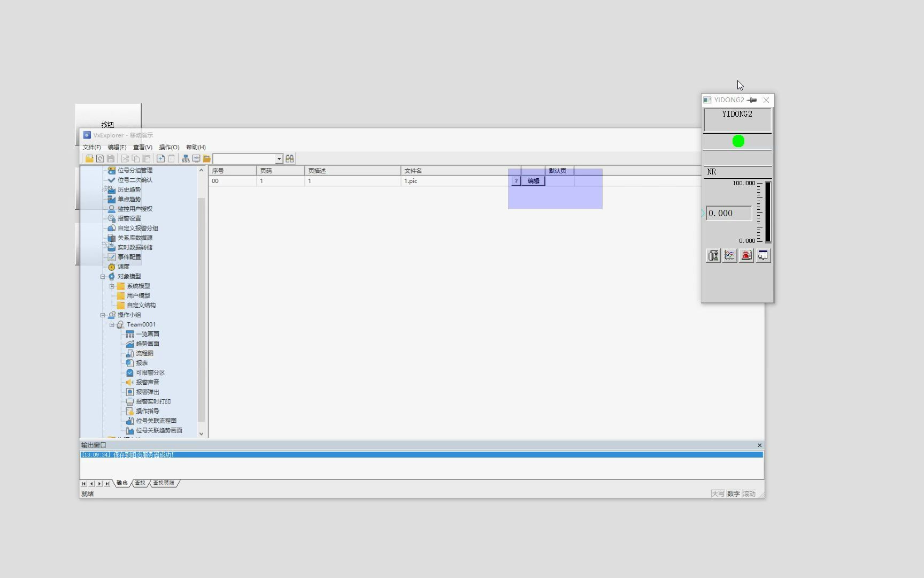Click the monitor screen toolbar icon

196,158
